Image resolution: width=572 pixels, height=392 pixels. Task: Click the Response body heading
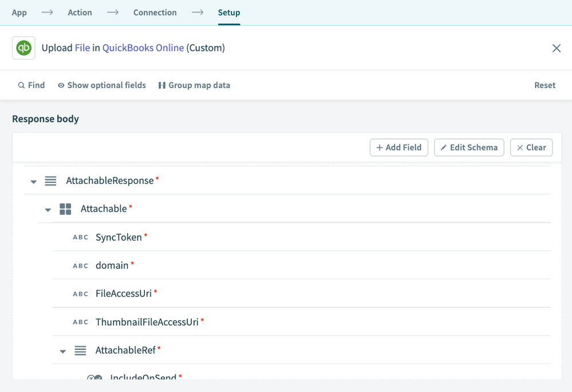(x=46, y=119)
